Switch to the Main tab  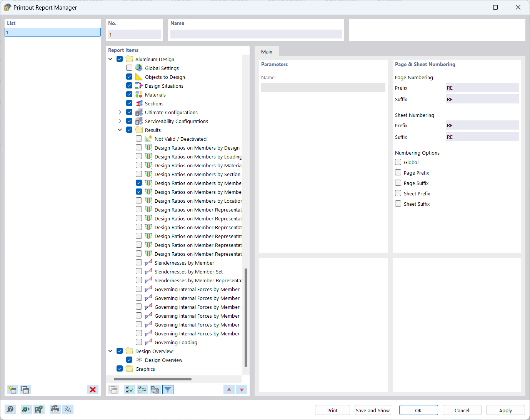pos(267,51)
